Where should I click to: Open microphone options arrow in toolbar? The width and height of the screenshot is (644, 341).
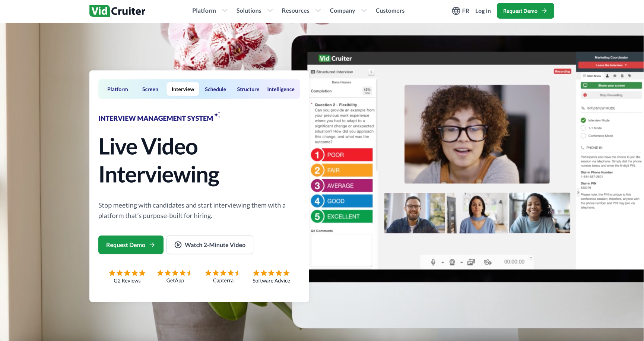coord(442,262)
